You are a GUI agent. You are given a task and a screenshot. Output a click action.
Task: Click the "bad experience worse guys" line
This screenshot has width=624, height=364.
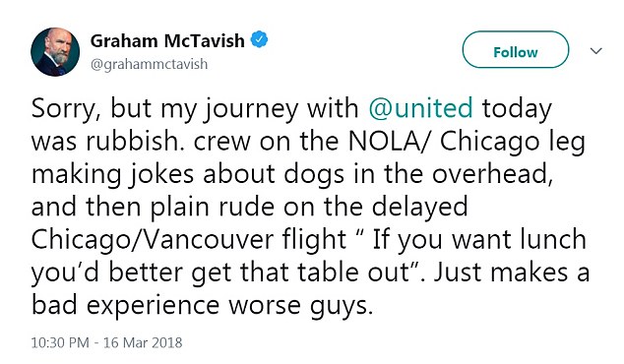[202, 306]
